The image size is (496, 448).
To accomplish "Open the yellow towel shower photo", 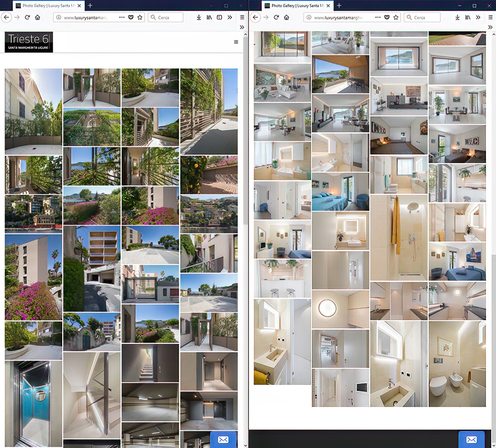I will (x=399, y=238).
